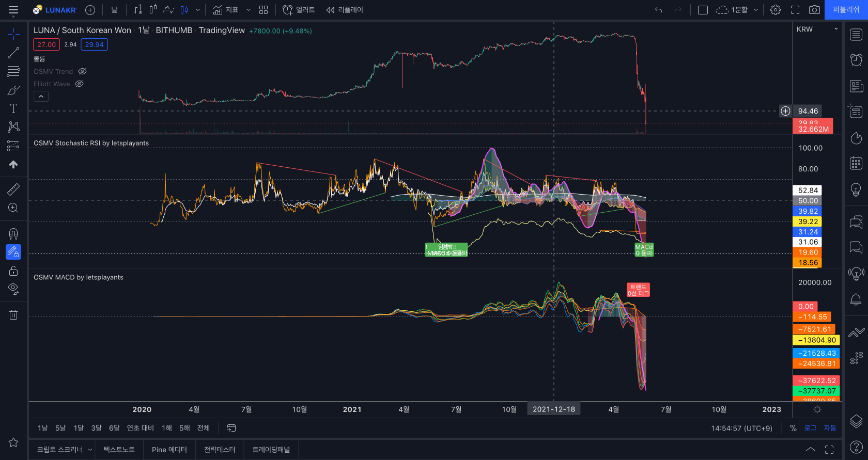
Task: Click the blue buy price 29.94
Action: pyautogui.click(x=95, y=45)
